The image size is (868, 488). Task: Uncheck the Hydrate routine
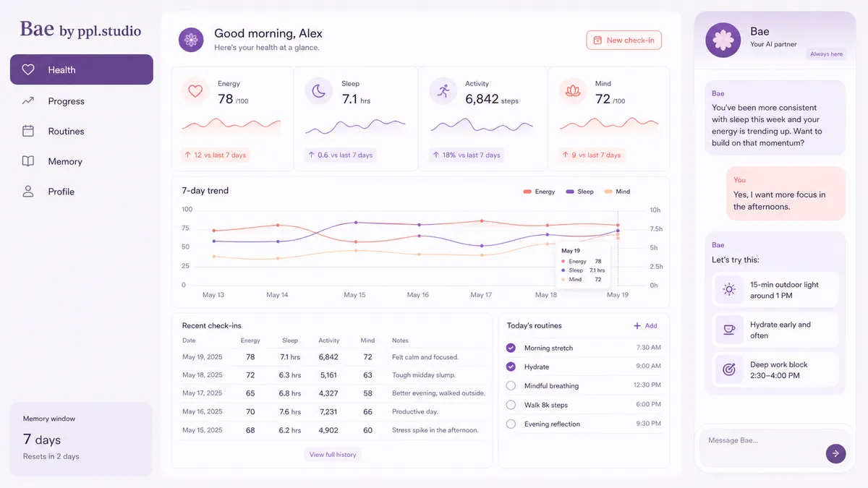pos(511,367)
